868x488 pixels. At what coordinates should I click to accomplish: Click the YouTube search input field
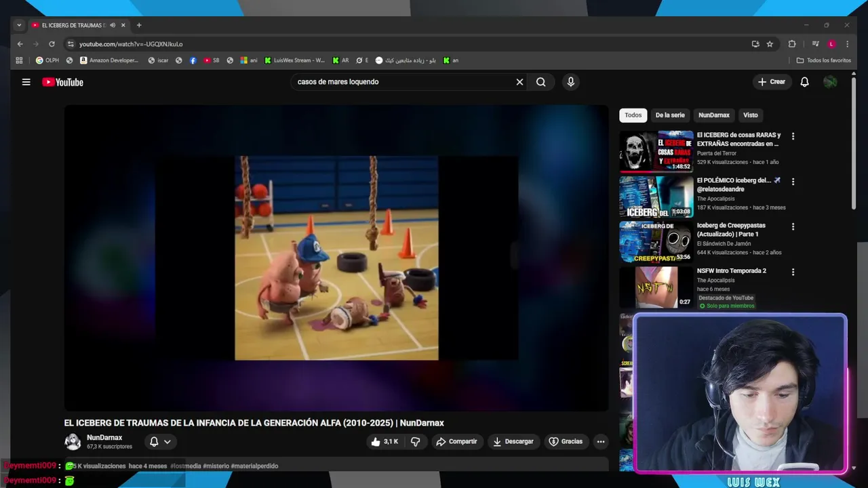403,82
